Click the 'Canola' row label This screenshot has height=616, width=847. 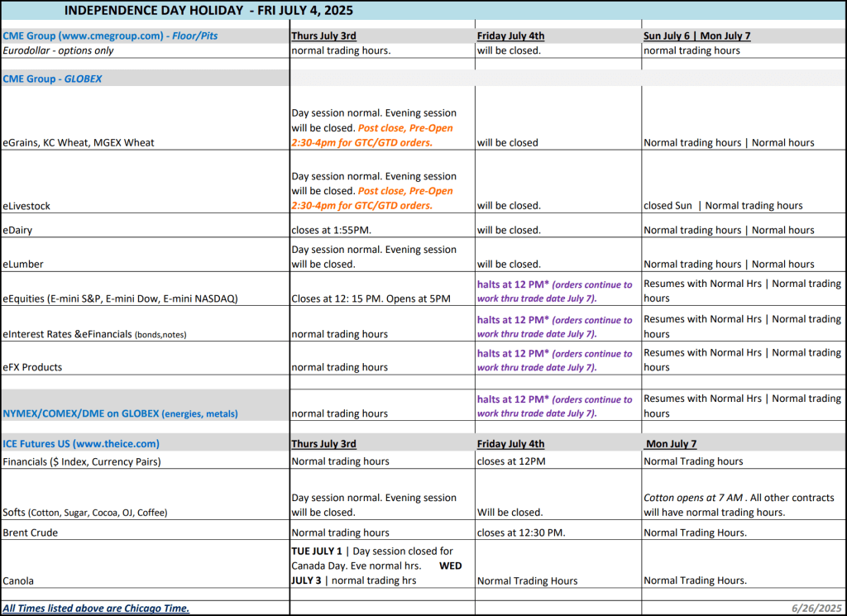pos(18,581)
